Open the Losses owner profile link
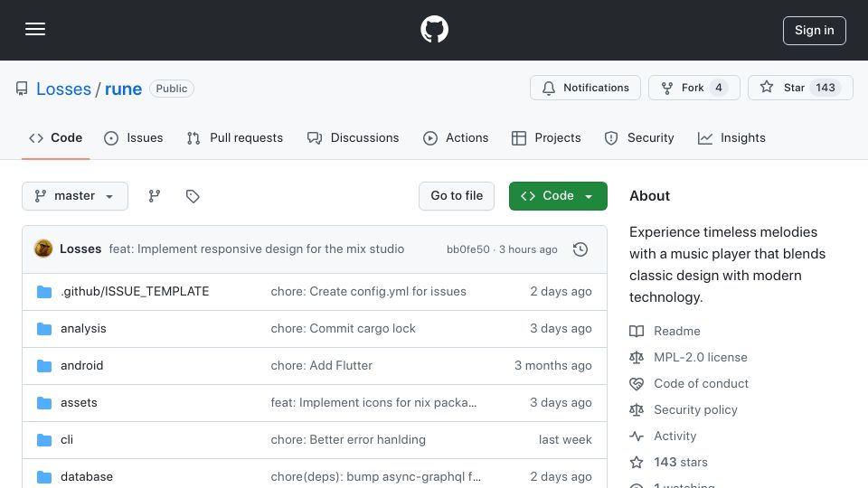The height and width of the screenshot is (488, 868). click(63, 89)
